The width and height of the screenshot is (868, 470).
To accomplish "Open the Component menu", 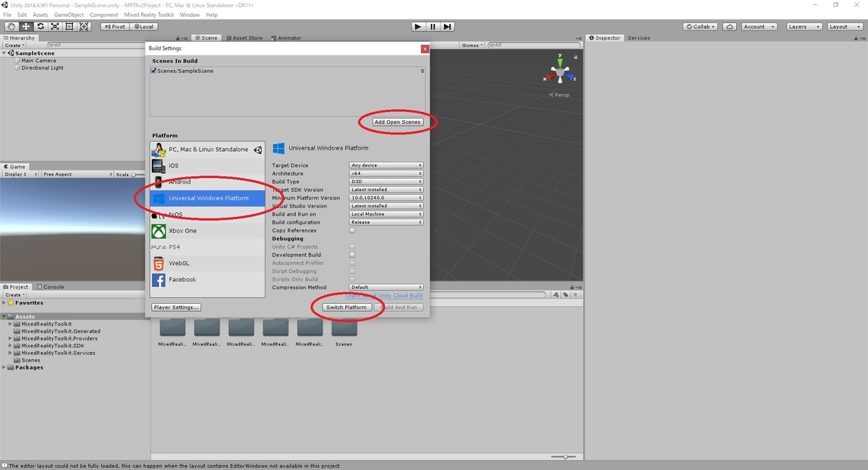I will (x=104, y=14).
